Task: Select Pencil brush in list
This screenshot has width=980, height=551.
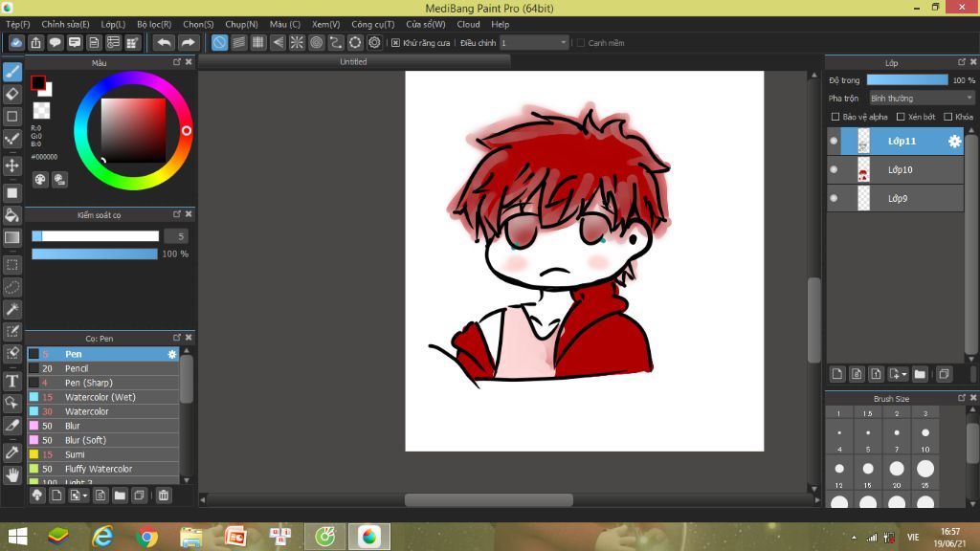Action: point(103,368)
